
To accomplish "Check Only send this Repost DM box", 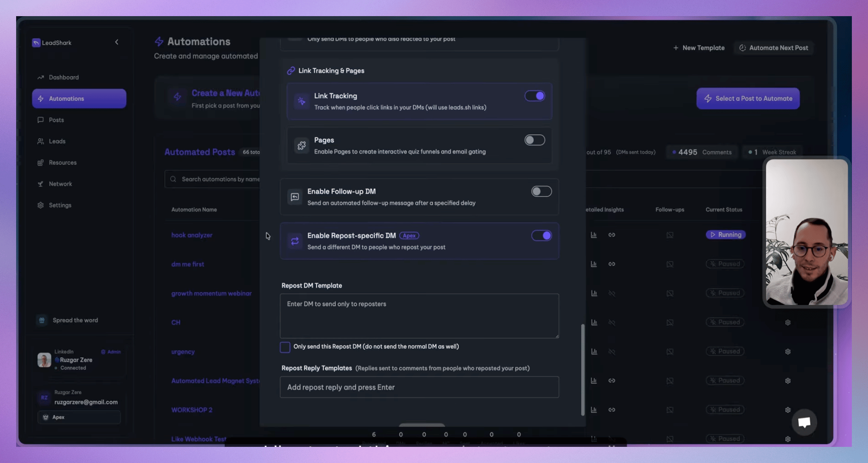I will [285, 347].
